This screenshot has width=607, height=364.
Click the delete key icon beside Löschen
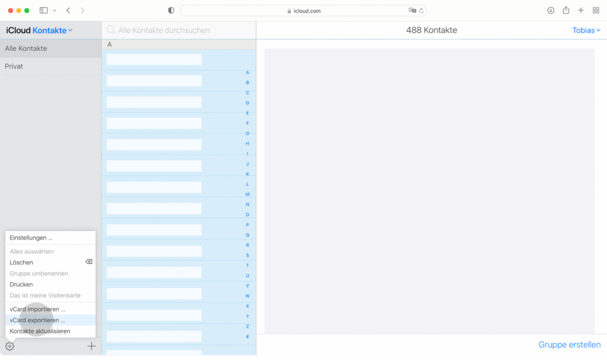[89, 262]
